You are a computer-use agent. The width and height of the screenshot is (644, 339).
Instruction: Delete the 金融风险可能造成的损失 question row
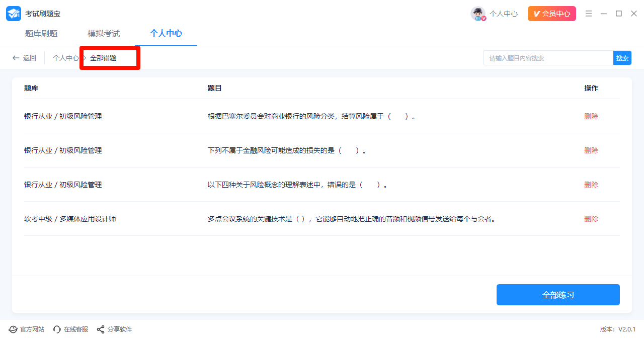click(591, 150)
